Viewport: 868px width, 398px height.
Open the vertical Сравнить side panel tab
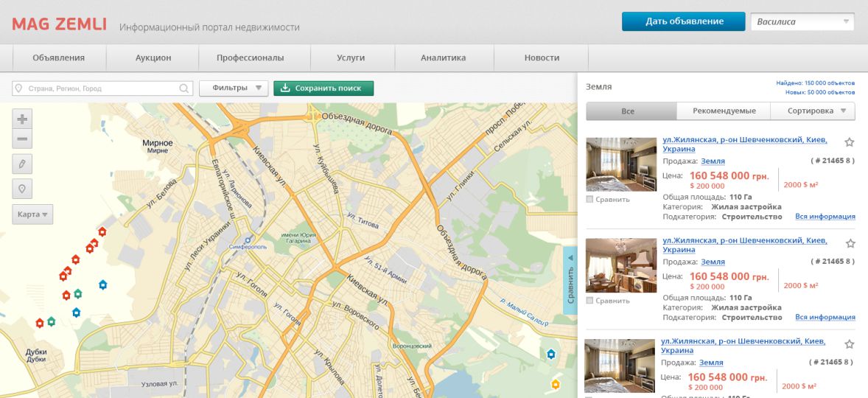570,281
